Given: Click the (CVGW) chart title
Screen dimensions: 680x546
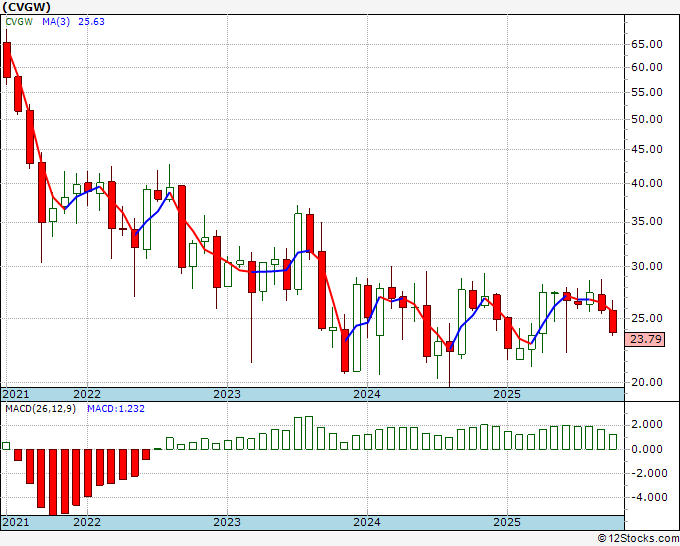Looking at the screenshot, I should [x=26, y=7].
